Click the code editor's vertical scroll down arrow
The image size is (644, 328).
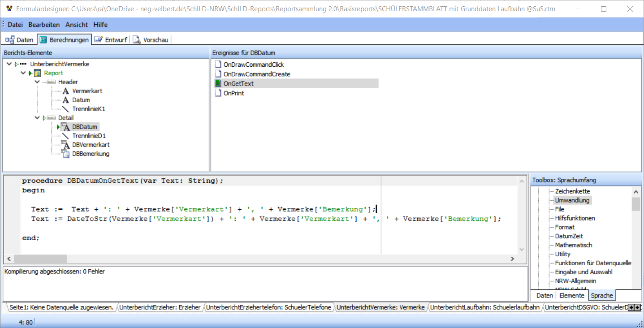tap(521, 249)
